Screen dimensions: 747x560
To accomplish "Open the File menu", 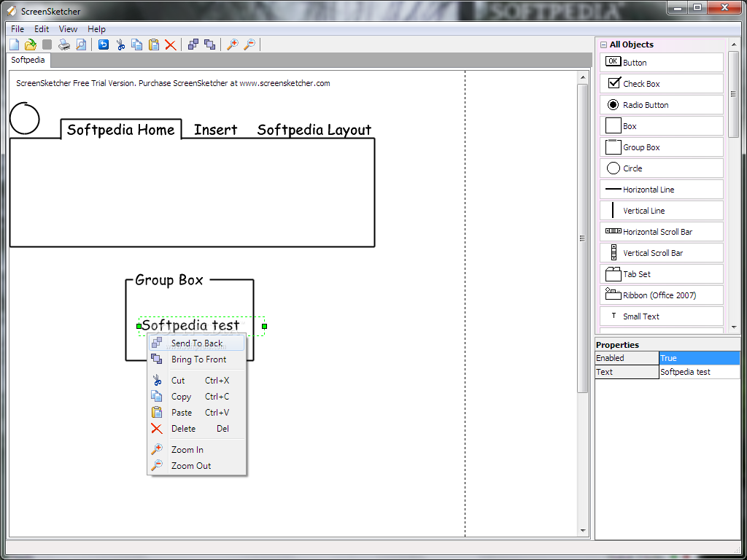I will point(18,29).
